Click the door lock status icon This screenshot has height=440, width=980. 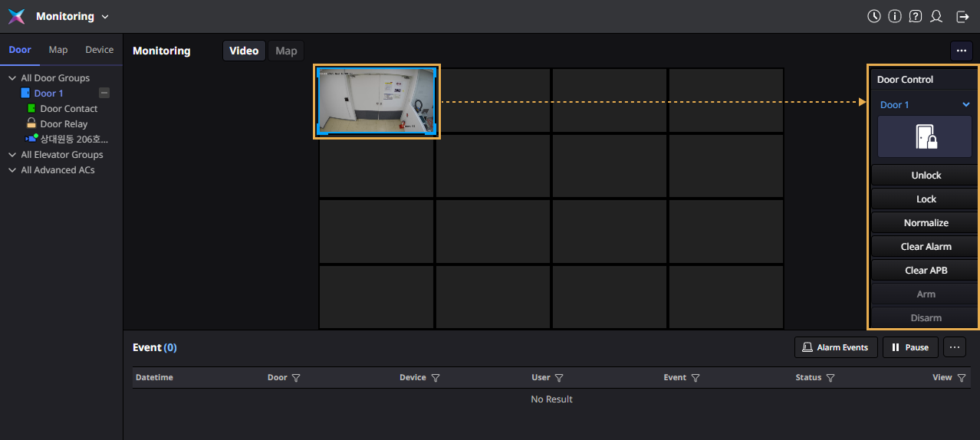click(x=926, y=136)
